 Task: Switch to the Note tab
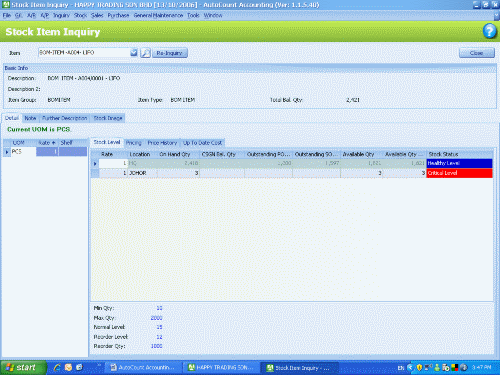coord(30,118)
